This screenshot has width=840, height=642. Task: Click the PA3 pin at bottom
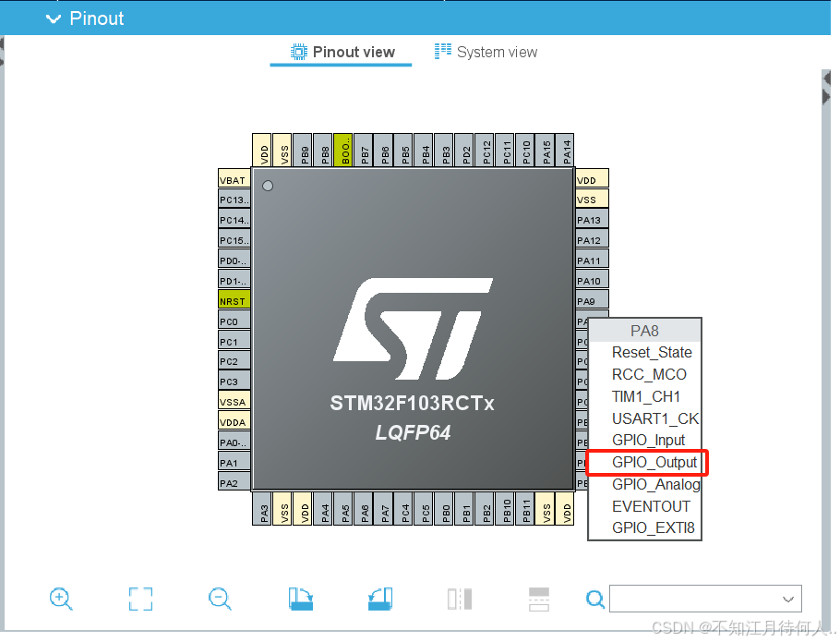pyautogui.click(x=262, y=509)
